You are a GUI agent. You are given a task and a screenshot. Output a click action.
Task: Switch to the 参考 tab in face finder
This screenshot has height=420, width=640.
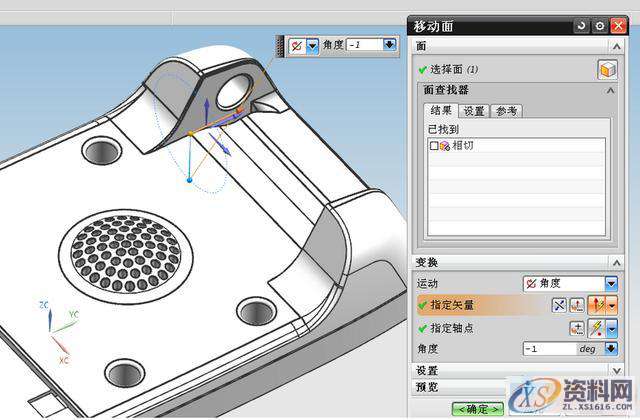click(507, 111)
